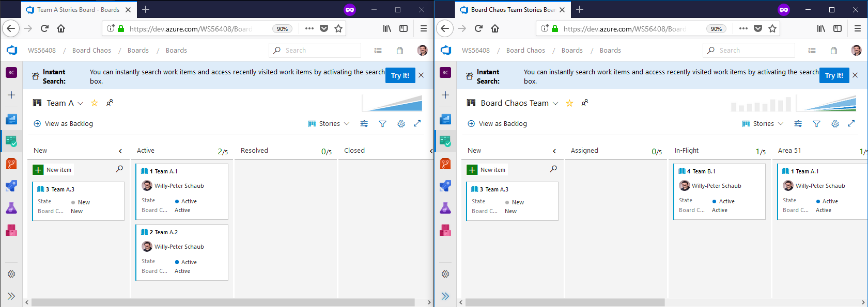Image resolution: width=868 pixels, height=307 pixels.
Task: Open Artifacts icon in left window sidebar
Action: coord(11,230)
